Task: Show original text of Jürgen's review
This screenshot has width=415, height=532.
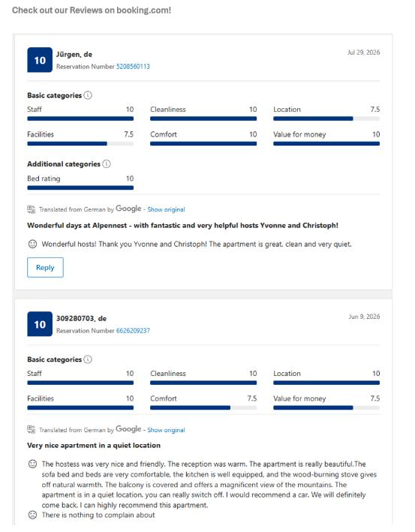Action: tap(166, 209)
